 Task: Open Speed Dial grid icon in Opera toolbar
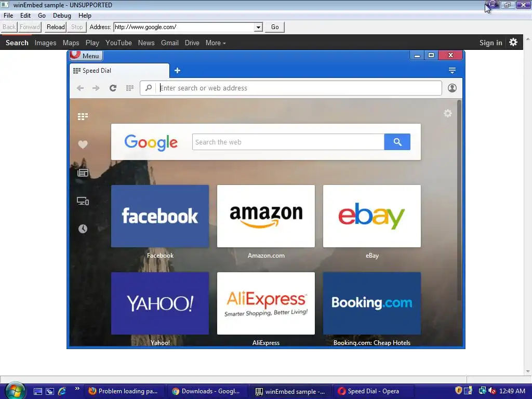click(129, 88)
